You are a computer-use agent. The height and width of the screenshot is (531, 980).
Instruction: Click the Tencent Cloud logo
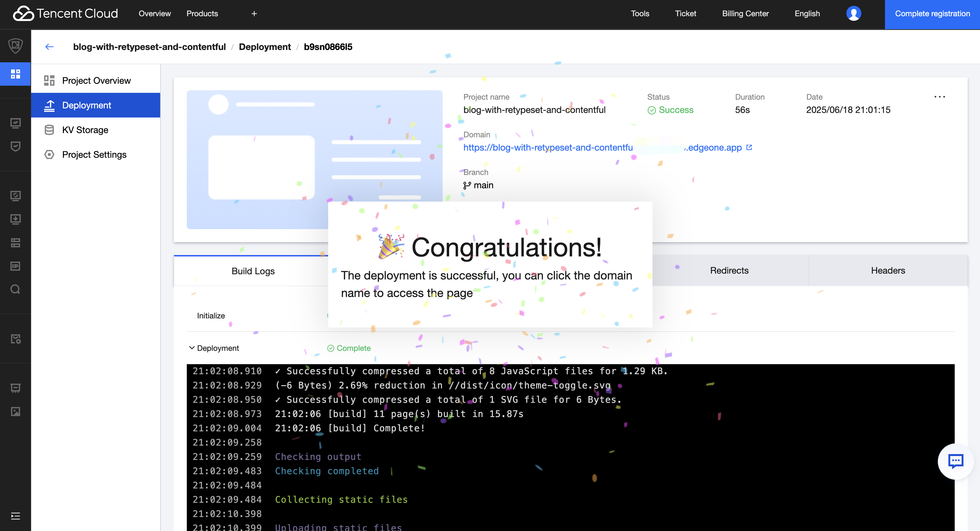point(66,14)
